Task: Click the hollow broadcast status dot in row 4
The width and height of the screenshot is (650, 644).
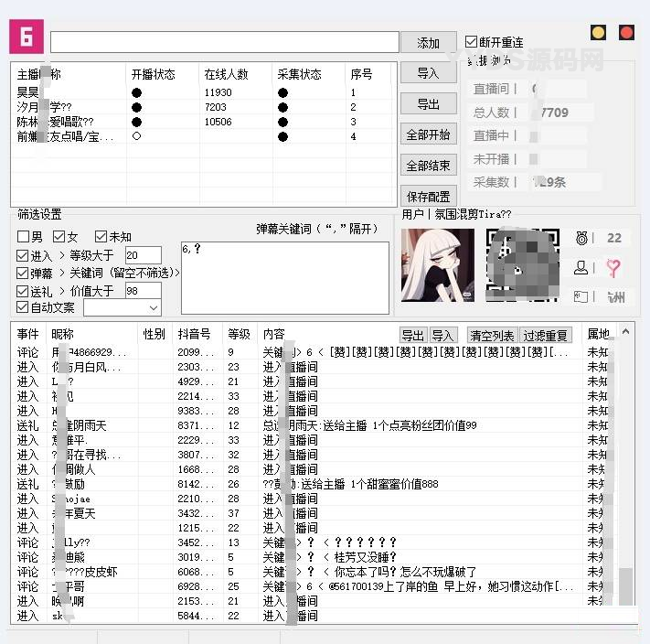Action: [x=136, y=136]
